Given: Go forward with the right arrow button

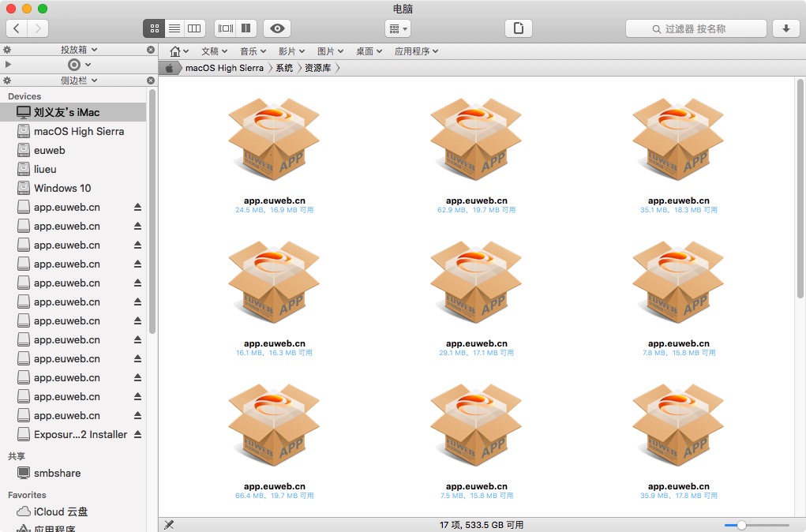Looking at the screenshot, I should coord(38,28).
